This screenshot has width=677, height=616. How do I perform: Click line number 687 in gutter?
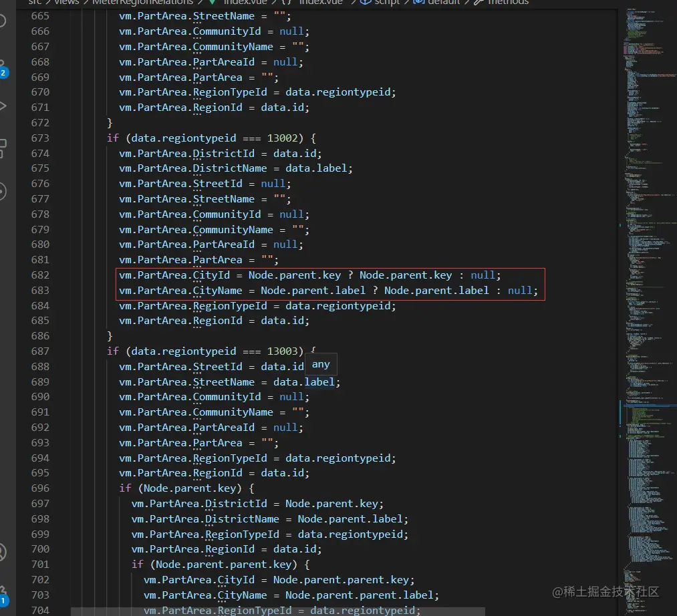click(x=40, y=351)
